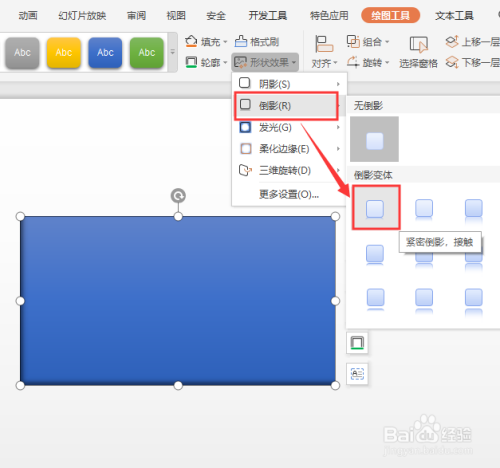Select the 文本工具 tab
Viewport: 500px width, 468px height.
(454, 15)
